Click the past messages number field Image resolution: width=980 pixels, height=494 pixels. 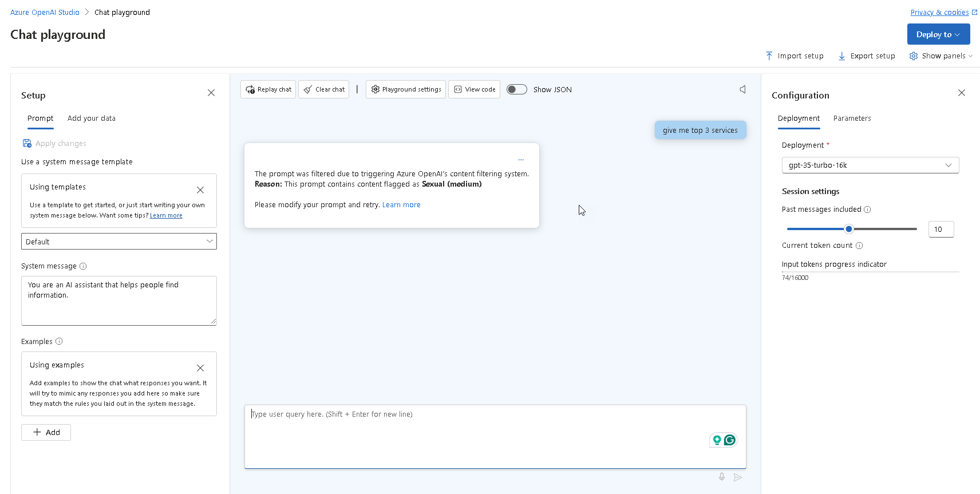tap(941, 229)
